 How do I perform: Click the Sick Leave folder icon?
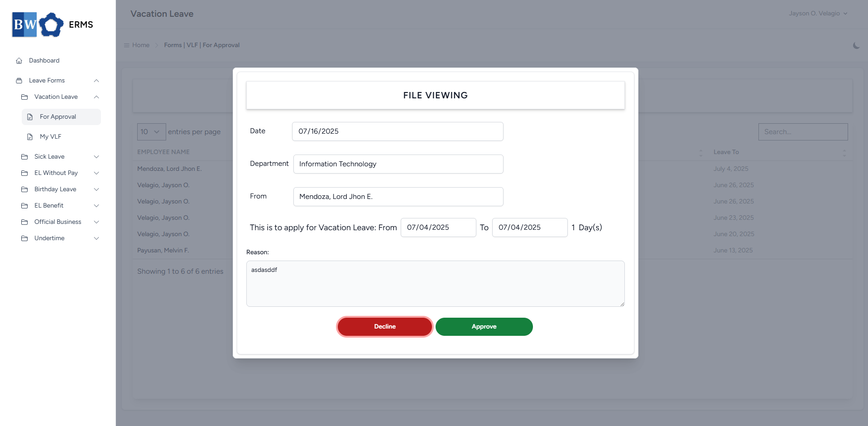(x=24, y=157)
